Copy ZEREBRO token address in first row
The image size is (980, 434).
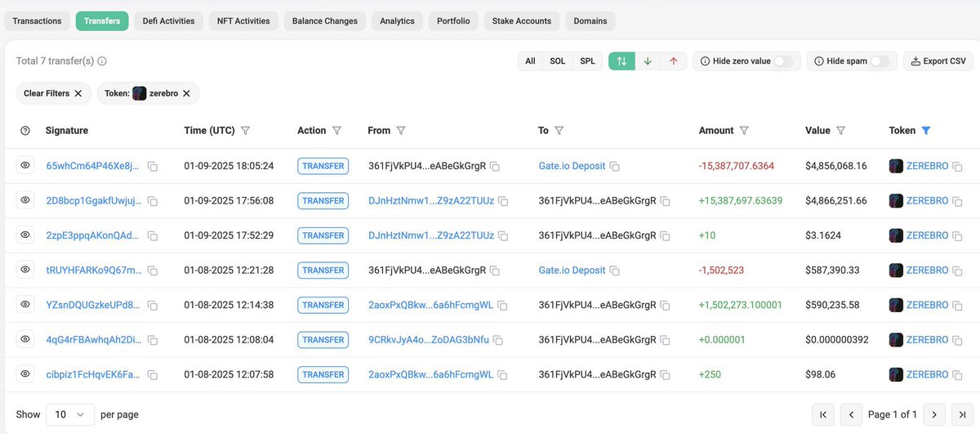click(x=957, y=166)
